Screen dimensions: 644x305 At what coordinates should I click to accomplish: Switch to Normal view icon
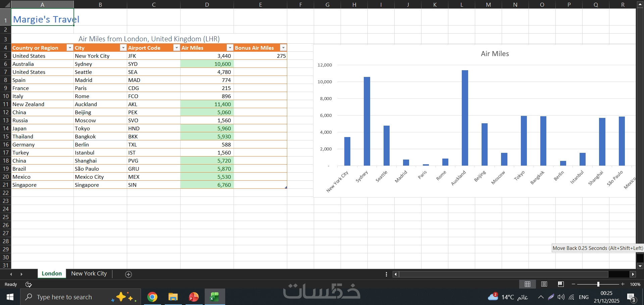tap(527, 284)
